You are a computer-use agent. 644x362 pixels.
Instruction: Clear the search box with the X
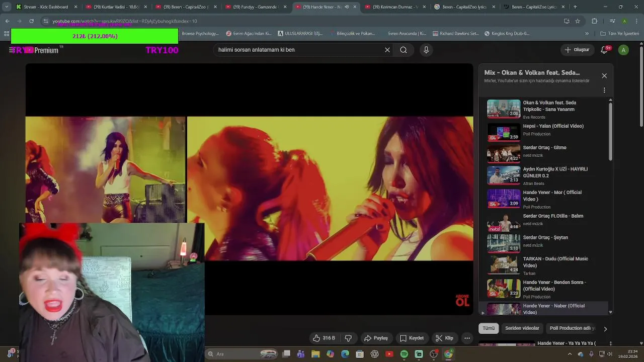387,50
